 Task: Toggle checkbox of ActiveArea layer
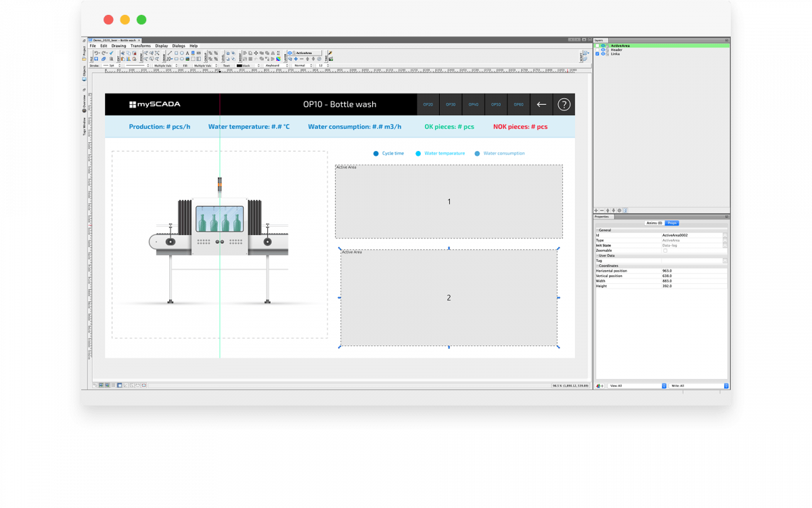[597, 45]
